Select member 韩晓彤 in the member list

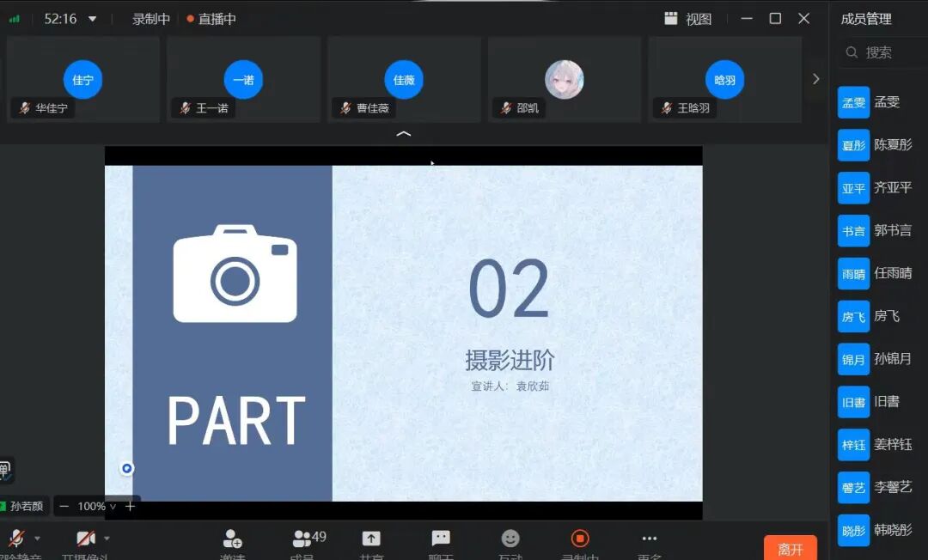pyautogui.click(x=882, y=531)
